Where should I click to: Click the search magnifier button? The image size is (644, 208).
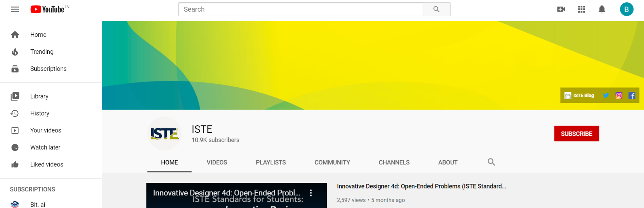click(437, 9)
